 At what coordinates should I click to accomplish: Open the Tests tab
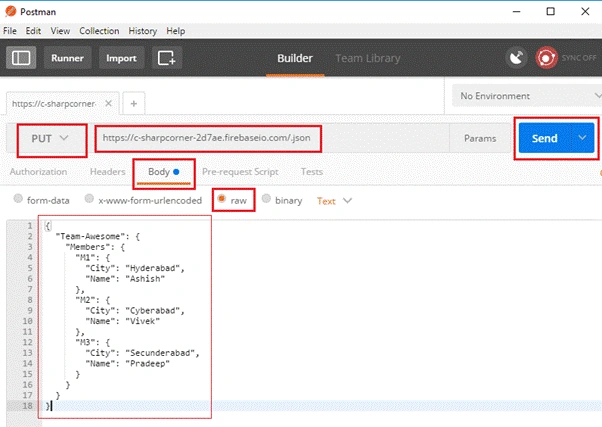pos(312,172)
